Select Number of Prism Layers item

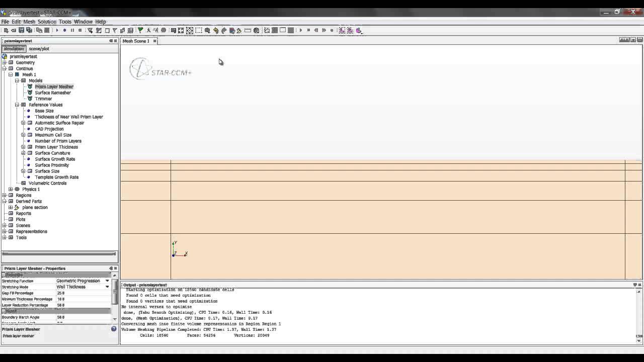point(58,141)
